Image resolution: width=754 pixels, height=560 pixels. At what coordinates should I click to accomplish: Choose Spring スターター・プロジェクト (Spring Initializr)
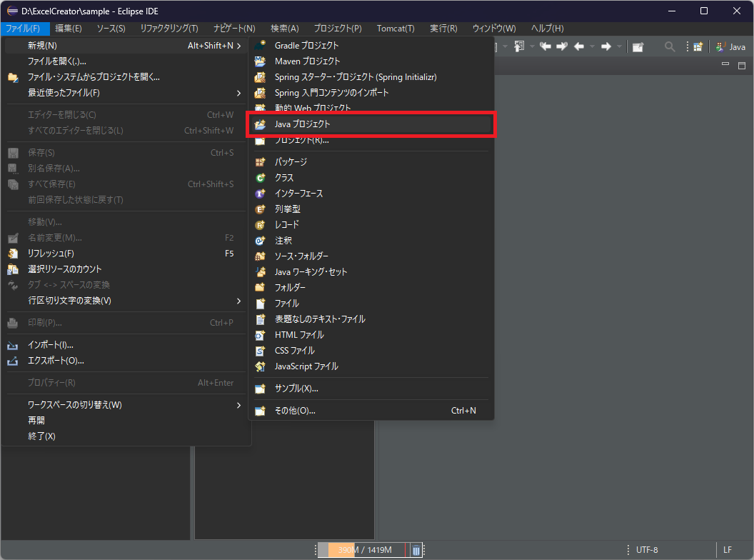[371, 77]
